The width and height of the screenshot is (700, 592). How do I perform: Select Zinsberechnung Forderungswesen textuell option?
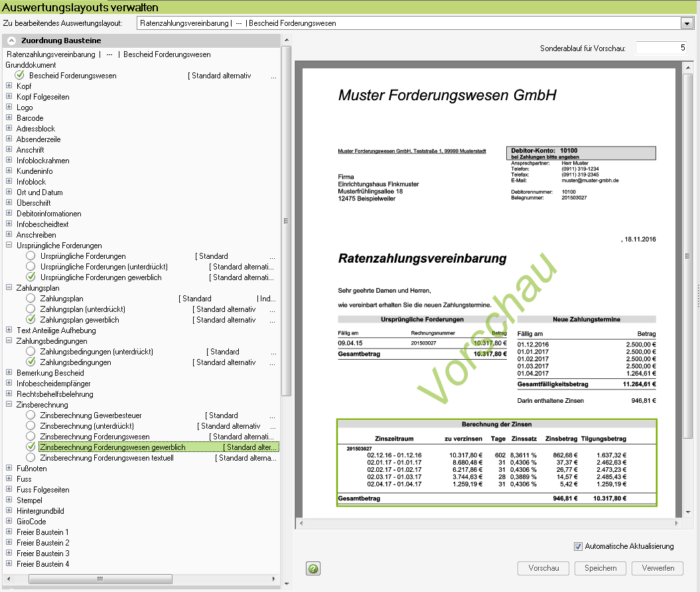(x=31, y=458)
